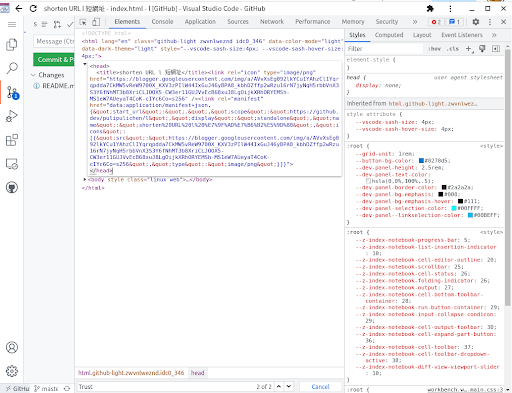
Task: Open the Layout tab in styles pane
Action: 422,35
